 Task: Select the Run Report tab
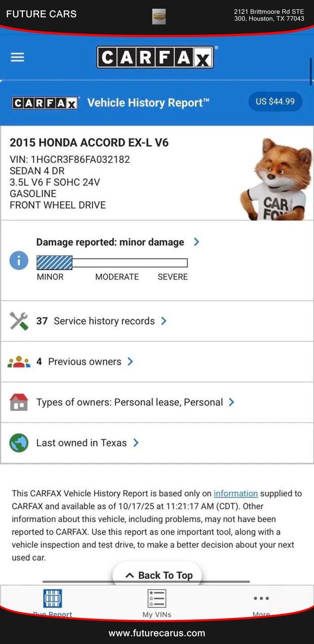pyautogui.click(x=52, y=602)
